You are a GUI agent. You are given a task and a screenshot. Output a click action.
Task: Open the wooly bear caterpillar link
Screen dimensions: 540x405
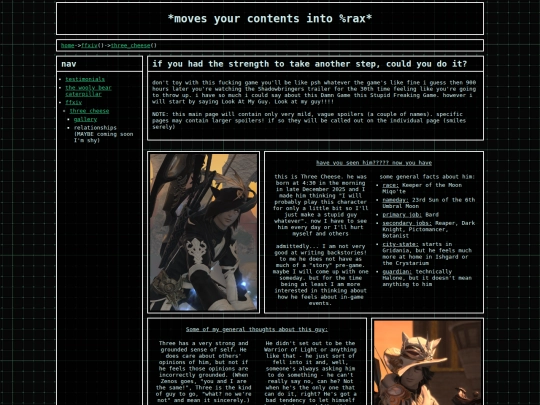[x=88, y=91]
